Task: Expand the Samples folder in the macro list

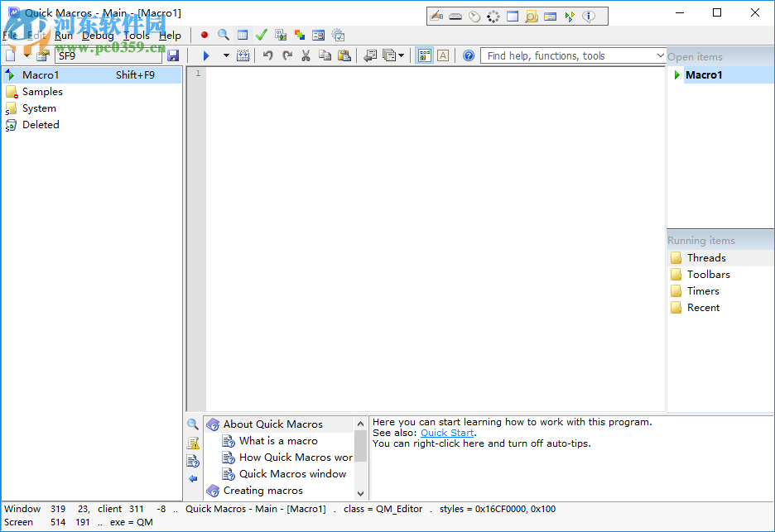Action: coord(12,92)
